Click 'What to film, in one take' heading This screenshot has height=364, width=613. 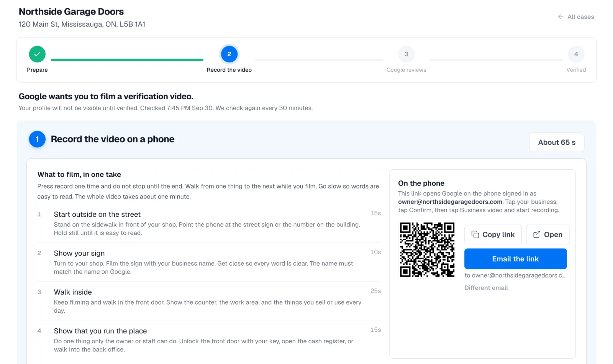(79, 174)
